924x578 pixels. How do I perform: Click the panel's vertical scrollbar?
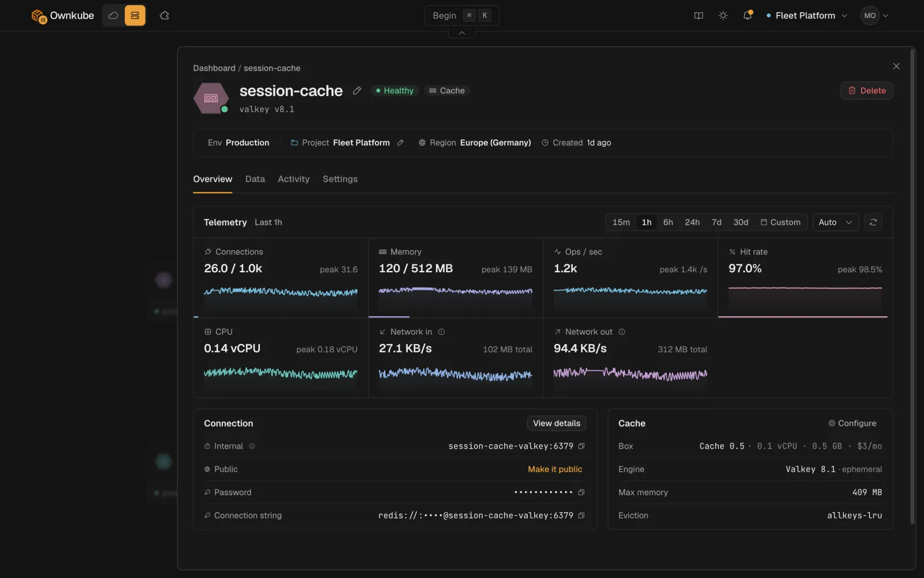click(x=912, y=286)
